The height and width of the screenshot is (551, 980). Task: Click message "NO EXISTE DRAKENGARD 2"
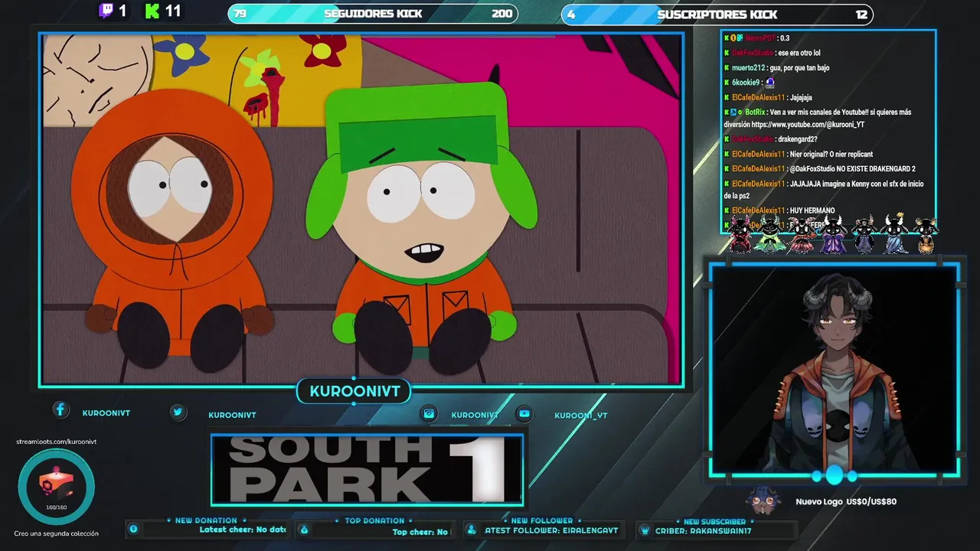point(877,169)
